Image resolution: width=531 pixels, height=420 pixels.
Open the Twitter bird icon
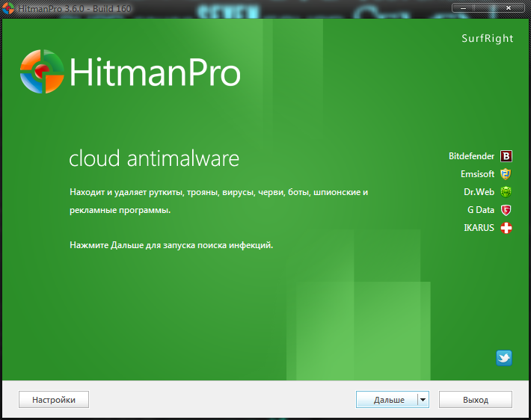[504, 358]
